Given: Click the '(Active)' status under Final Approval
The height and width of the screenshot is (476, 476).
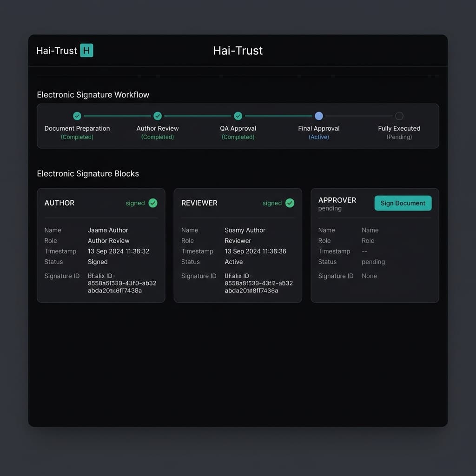Looking at the screenshot, I should [319, 137].
